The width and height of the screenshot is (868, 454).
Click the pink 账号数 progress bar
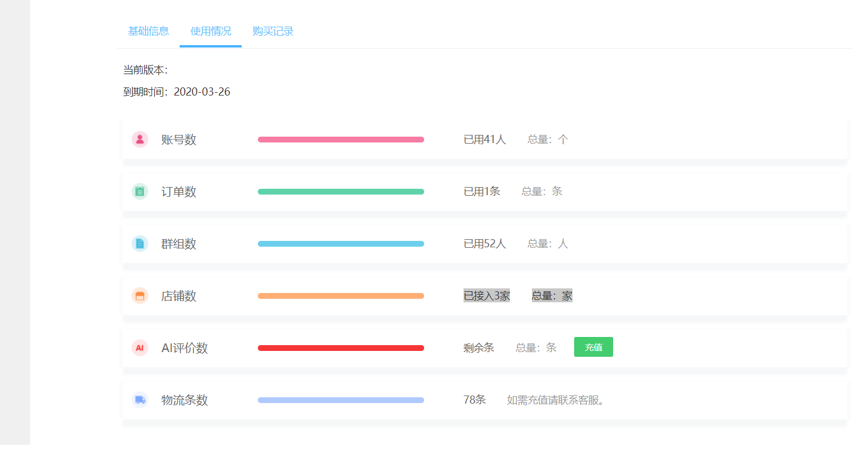341,140
